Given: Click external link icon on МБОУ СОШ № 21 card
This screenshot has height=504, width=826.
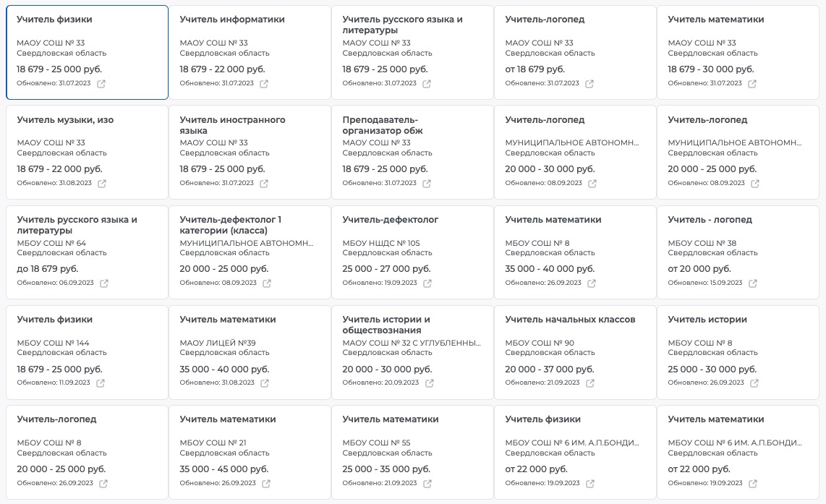Looking at the screenshot, I should 266,483.
